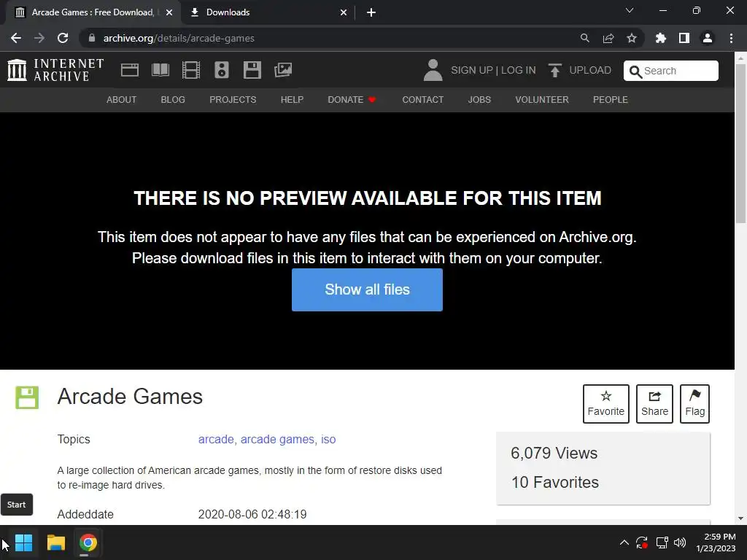The image size is (747, 560).
Task: Click the Favorite button
Action: [606, 404]
